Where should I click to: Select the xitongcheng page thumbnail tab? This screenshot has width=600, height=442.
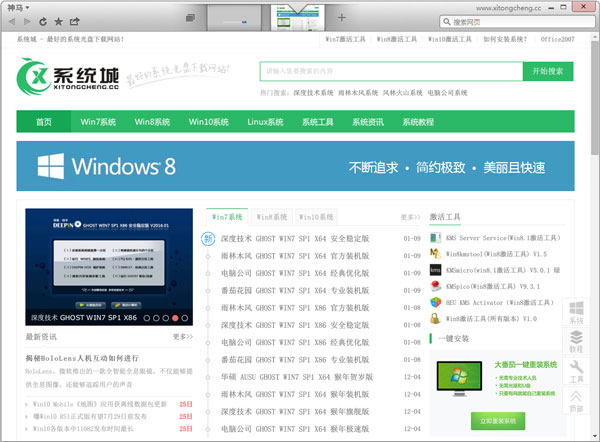point(297,18)
